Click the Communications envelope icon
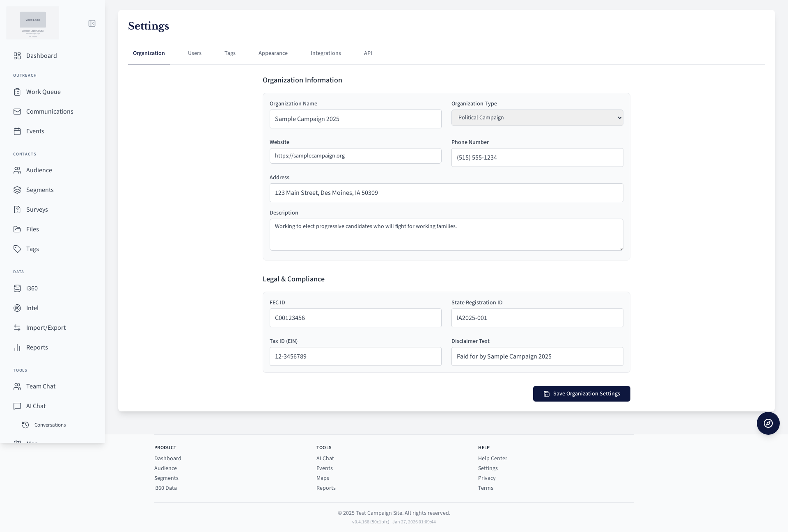This screenshot has width=788, height=532. coord(17,112)
